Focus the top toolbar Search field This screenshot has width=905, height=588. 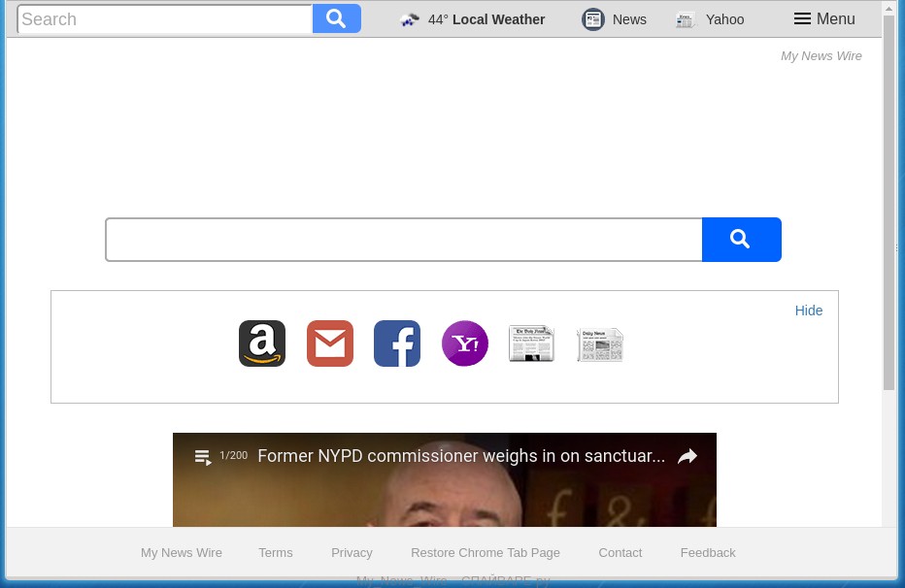coord(165,19)
